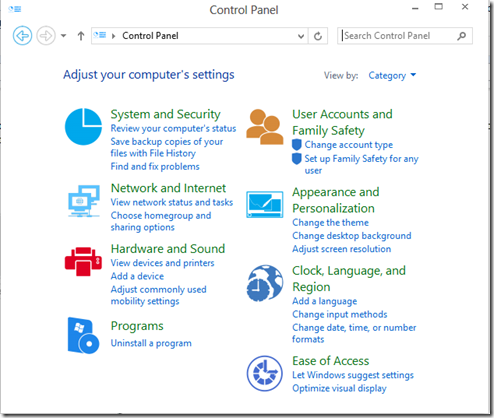Open Change desktop background link
Image resolution: width=494 pixels, height=418 pixels.
coord(352,236)
